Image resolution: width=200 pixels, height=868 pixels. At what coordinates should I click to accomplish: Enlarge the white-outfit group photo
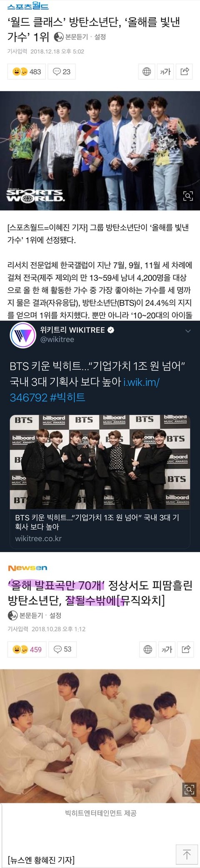(x=190, y=789)
